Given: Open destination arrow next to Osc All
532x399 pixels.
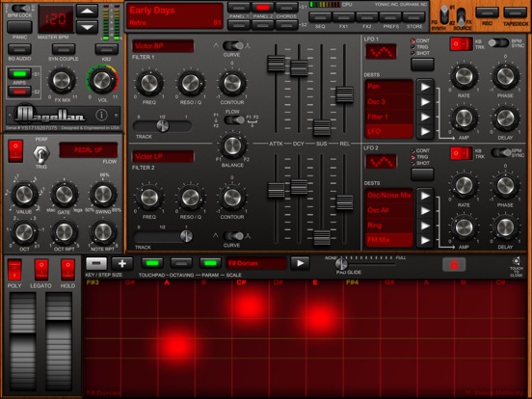Looking at the screenshot, I should pos(425,211).
